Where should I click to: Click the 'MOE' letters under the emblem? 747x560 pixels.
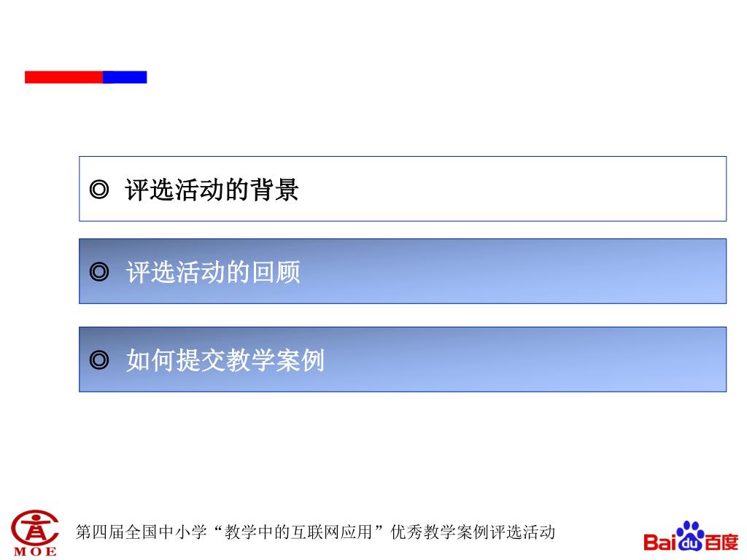coord(35,552)
